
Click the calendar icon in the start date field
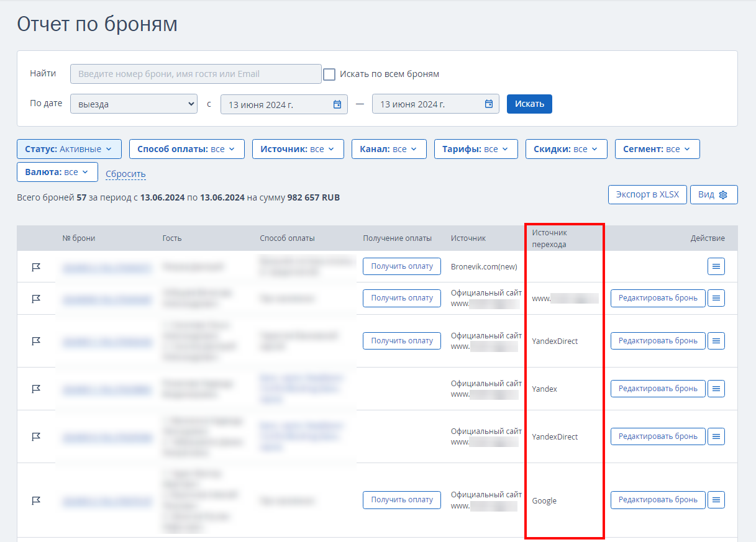(x=337, y=104)
